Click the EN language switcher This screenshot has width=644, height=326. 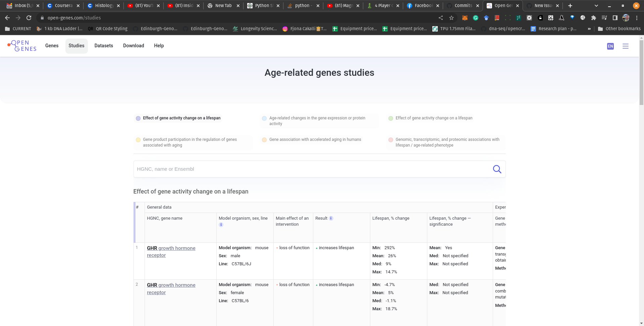[610, 46]
